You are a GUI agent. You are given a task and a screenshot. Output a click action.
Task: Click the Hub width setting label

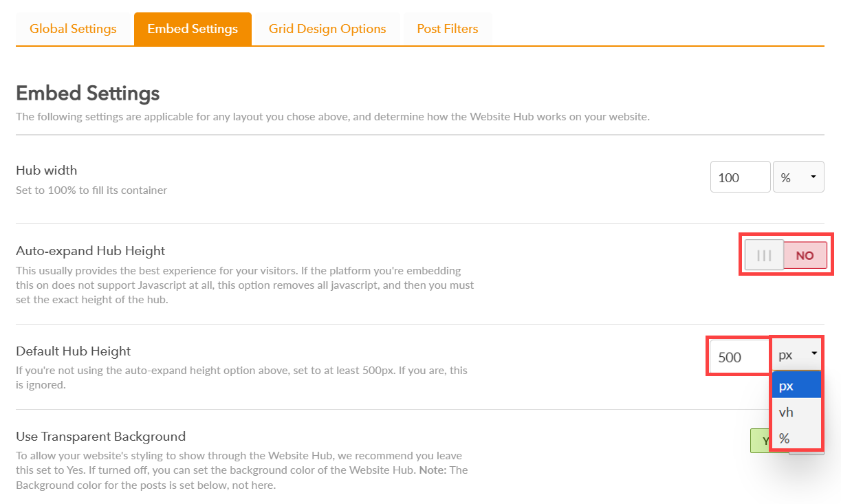[47, 171]
